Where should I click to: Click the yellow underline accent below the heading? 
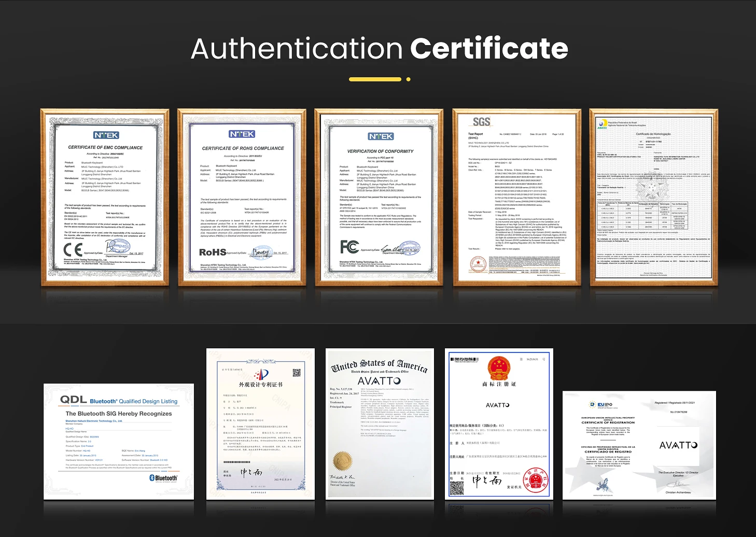pos(380,79)
